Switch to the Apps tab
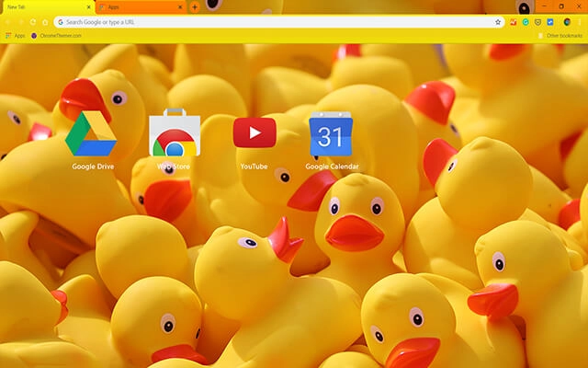The width and height of the screenshot is (588, 368). click(x=141, y=7)
